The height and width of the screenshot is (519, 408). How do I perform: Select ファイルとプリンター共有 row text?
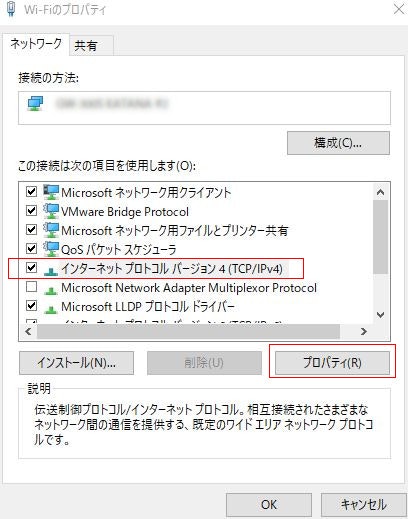(175, 231)
